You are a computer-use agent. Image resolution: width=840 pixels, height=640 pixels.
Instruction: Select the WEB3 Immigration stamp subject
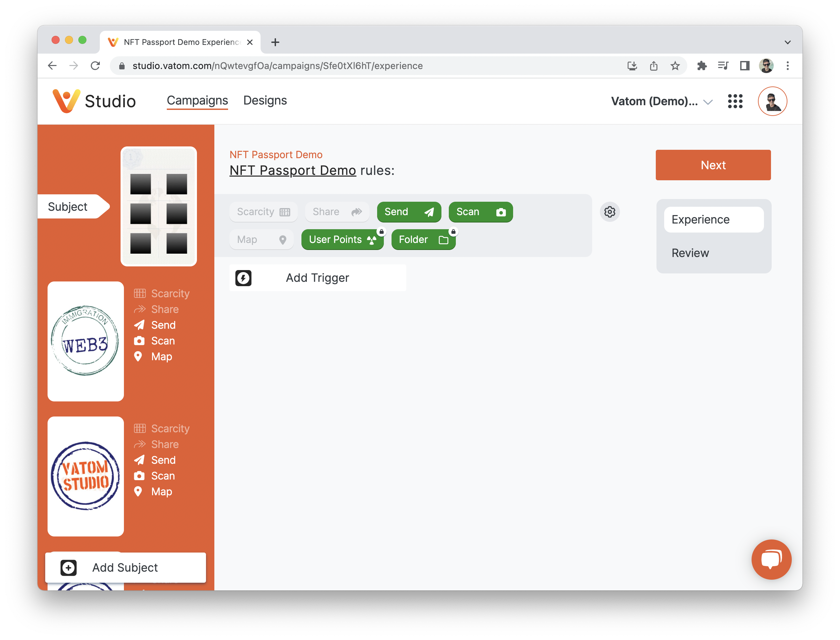coord(85,341)
